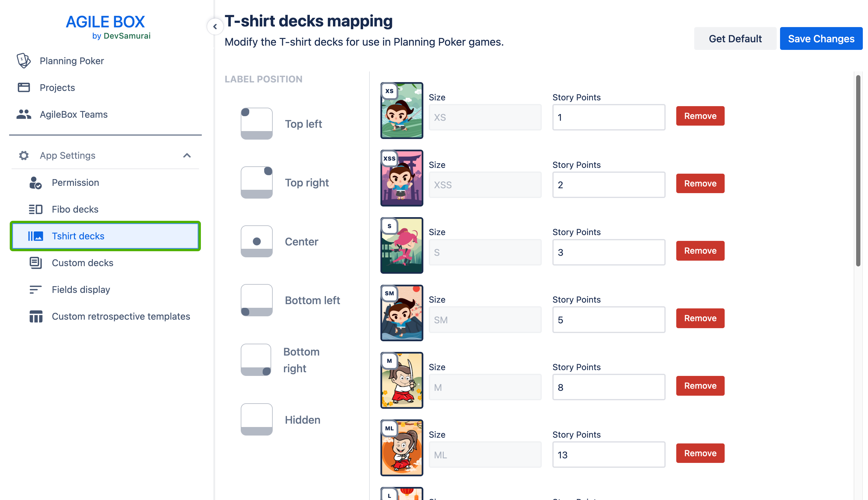The height and width of the screenshot is (500, 868).
Task: Click the Save Changes button
Action: click(x=821, y=38)
